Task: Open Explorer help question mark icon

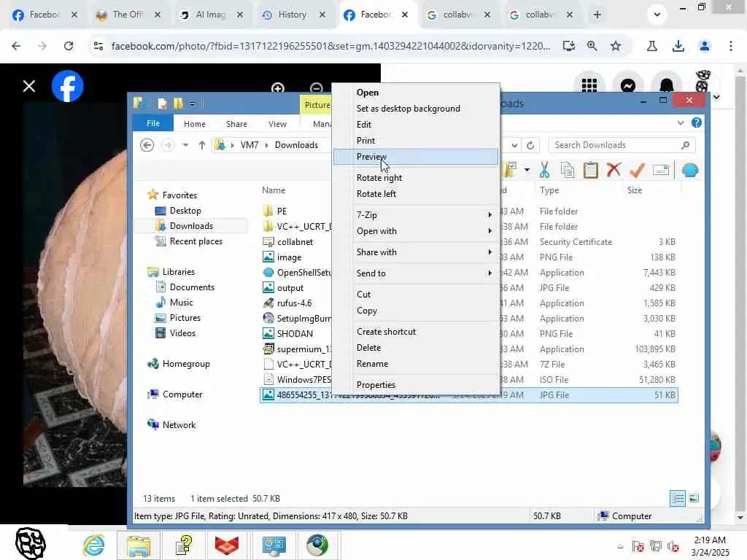Action: point(697,122)
